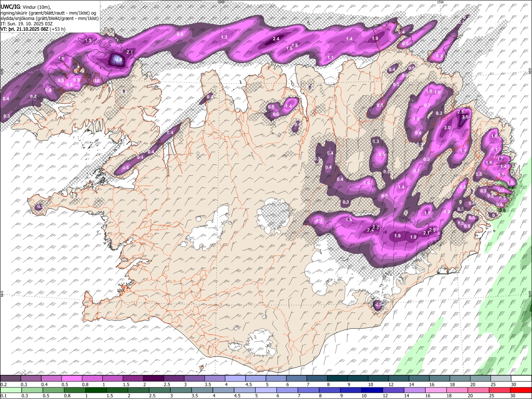Pick the pale green 0.1 swatch in the lower scale

point(11,390)
